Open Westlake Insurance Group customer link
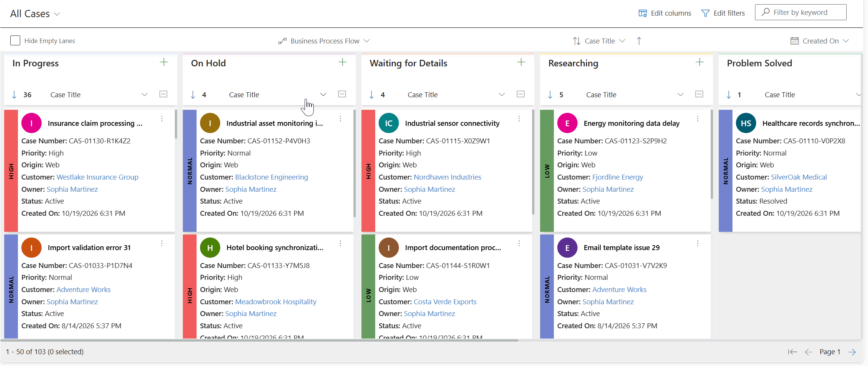The width and height of the screenshot is (868, 366). [x=97, y=177]
